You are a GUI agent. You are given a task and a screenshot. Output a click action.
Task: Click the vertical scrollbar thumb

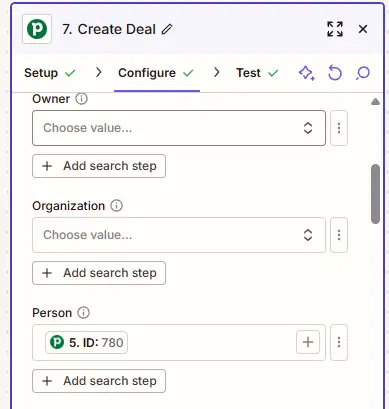[375, 194]
